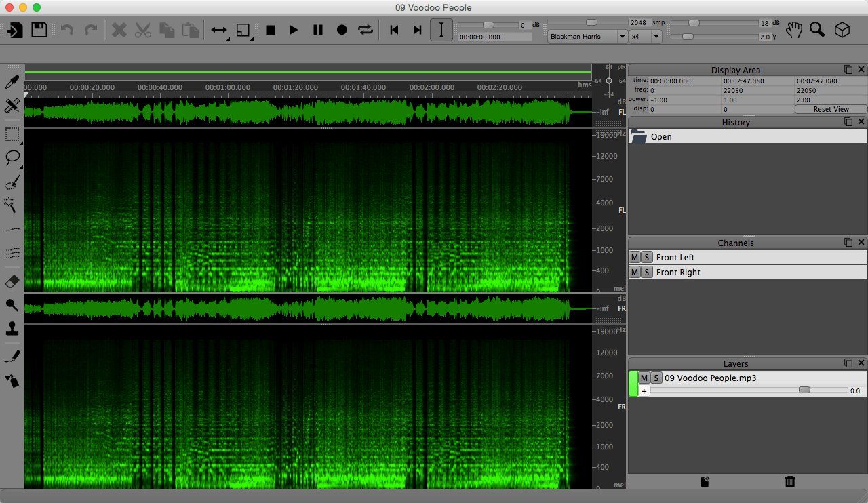Adjust the dB gain slider in toolbar
868x503 pixels.
(x=488, y=25)
